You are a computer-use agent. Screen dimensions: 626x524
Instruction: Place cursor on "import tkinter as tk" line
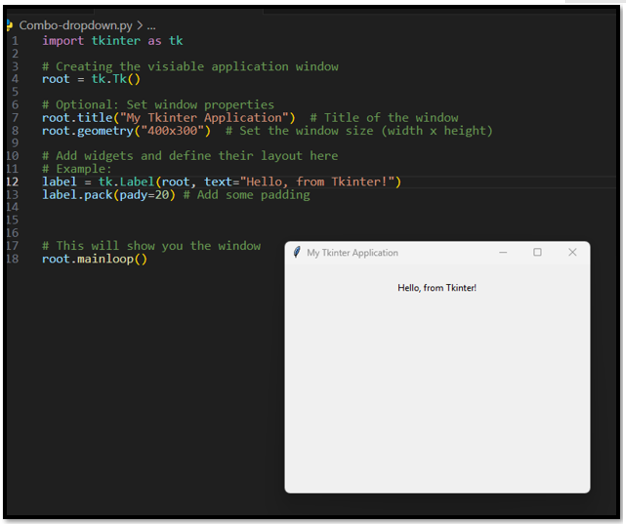pyautogui.click(x=112, y=41)
